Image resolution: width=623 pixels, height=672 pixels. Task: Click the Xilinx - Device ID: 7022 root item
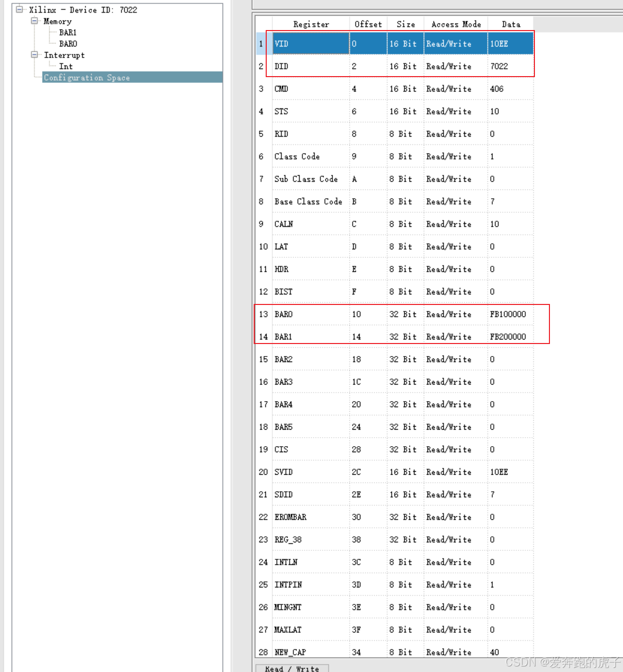click(83, 10)
